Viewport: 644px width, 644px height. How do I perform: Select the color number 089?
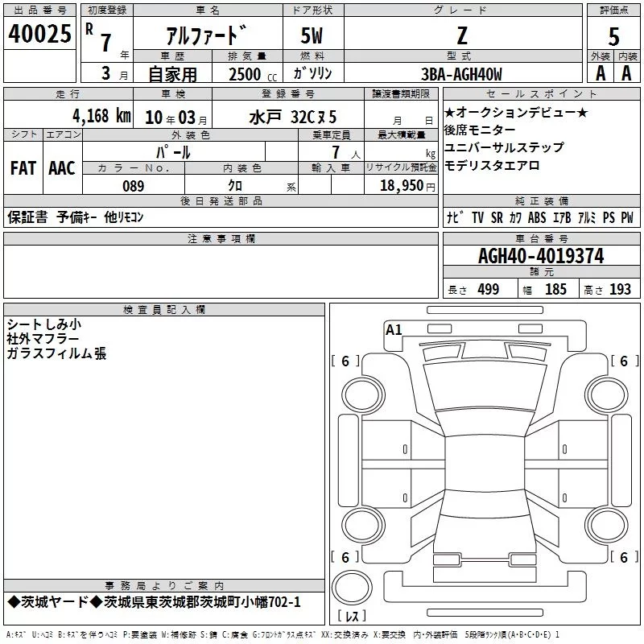coord(134,186)
